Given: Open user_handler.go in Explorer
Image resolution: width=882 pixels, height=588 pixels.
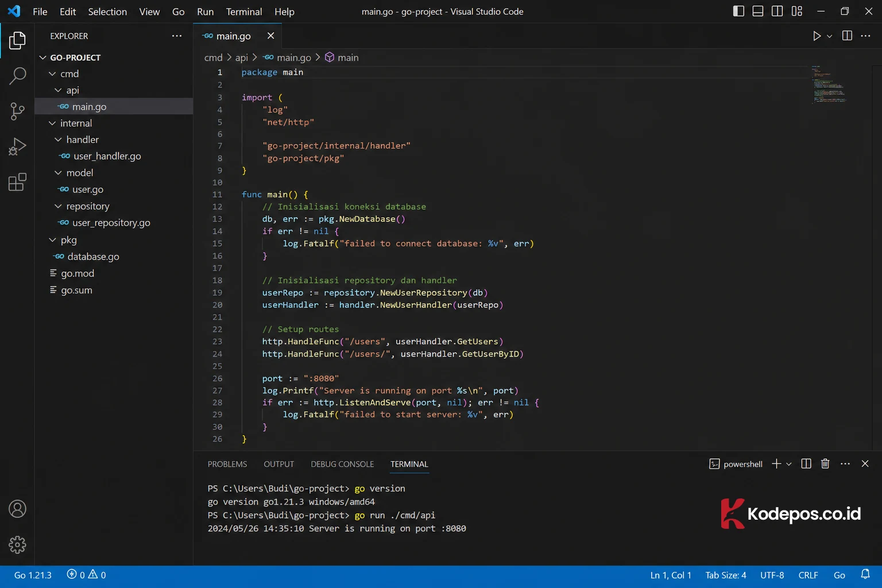Looking at the screenshot, I should [x=114, y=156].
